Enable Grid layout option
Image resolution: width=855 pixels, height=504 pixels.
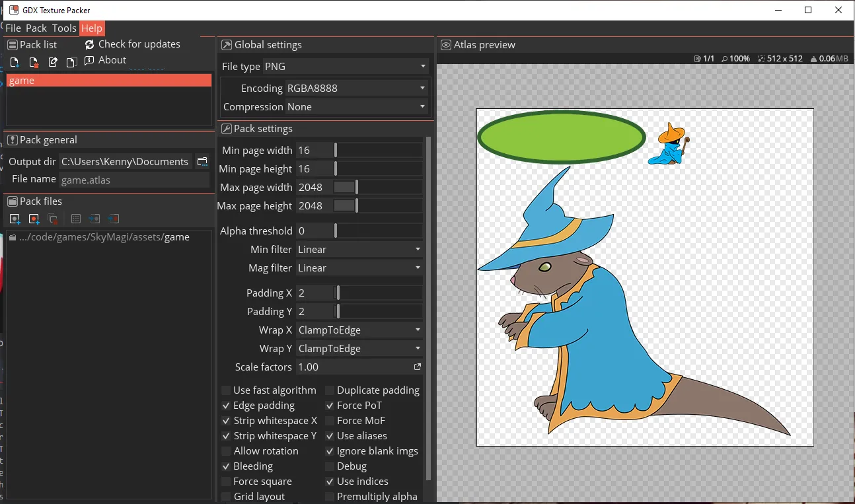tap(226, 497)
